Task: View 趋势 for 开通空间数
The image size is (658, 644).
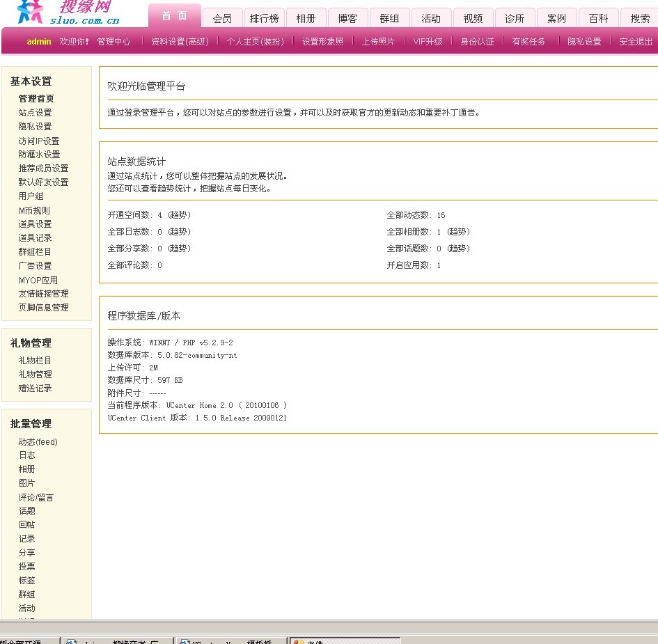Action: coord(179,215)
